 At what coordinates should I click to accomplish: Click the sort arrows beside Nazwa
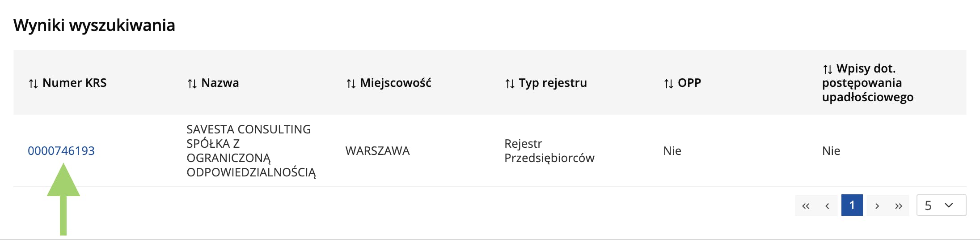(192, 84)
